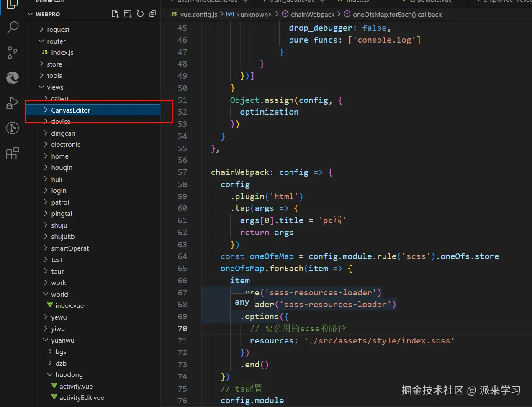Click 'config.module' on line 76
The width and height of the screenshot is (532, 407).
pyautogui.click(x=252, y=400)
